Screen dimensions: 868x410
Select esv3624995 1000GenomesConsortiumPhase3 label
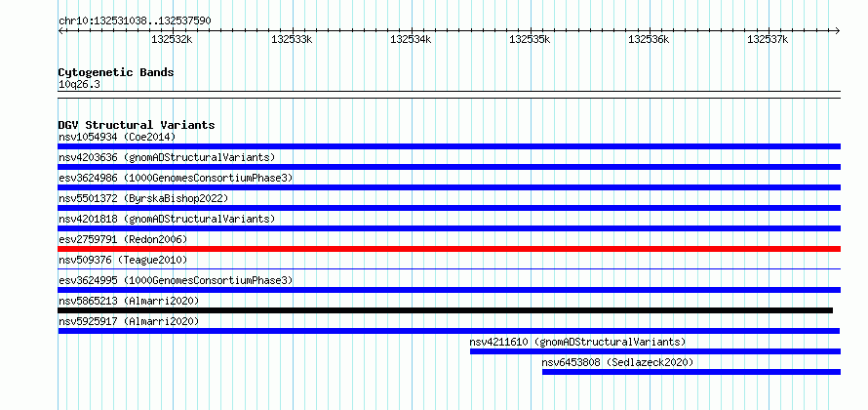(176, 280)
